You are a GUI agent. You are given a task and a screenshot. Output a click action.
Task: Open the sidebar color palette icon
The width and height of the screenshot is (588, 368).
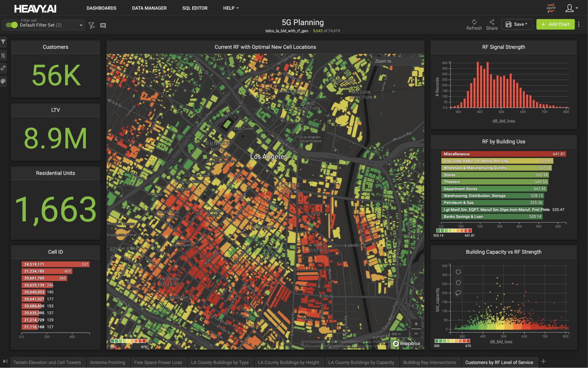[x=3, y=81]
